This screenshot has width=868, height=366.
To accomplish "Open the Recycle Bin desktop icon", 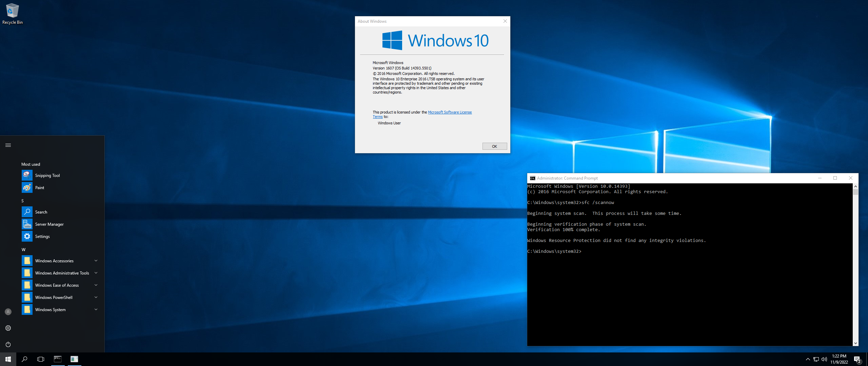I will (x=12, y=14).
